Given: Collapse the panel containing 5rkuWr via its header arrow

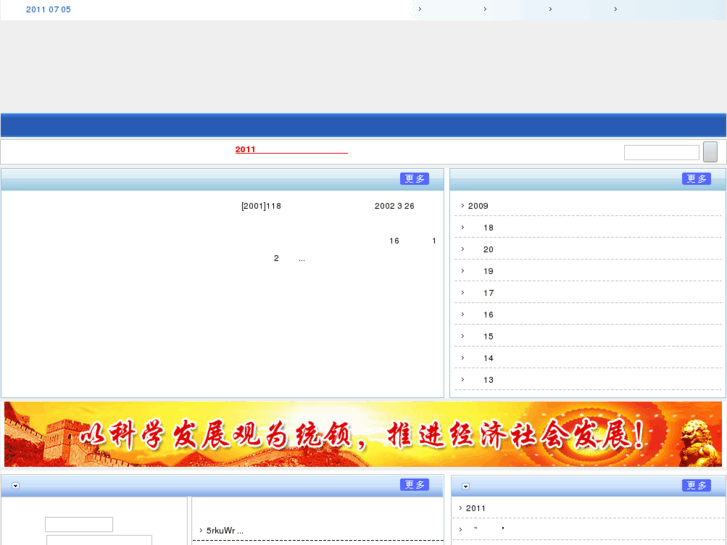Looking at the screenshot, I should pyautogui.click(x=16, y=486).
